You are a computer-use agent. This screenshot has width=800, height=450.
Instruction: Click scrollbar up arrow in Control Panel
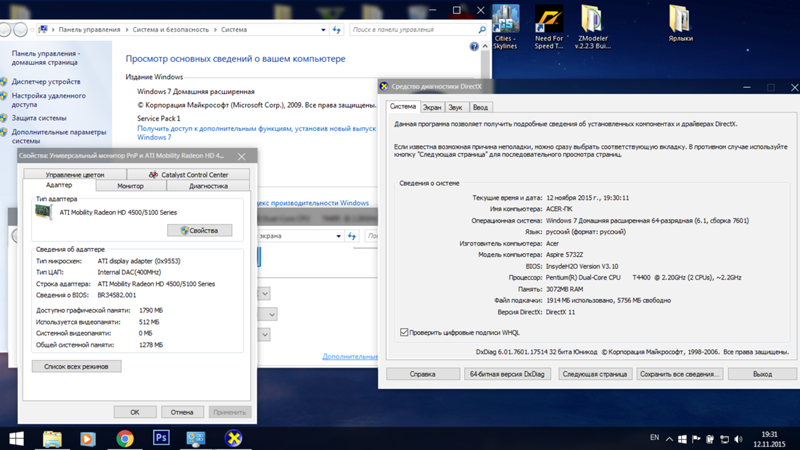tap(485, 46)
